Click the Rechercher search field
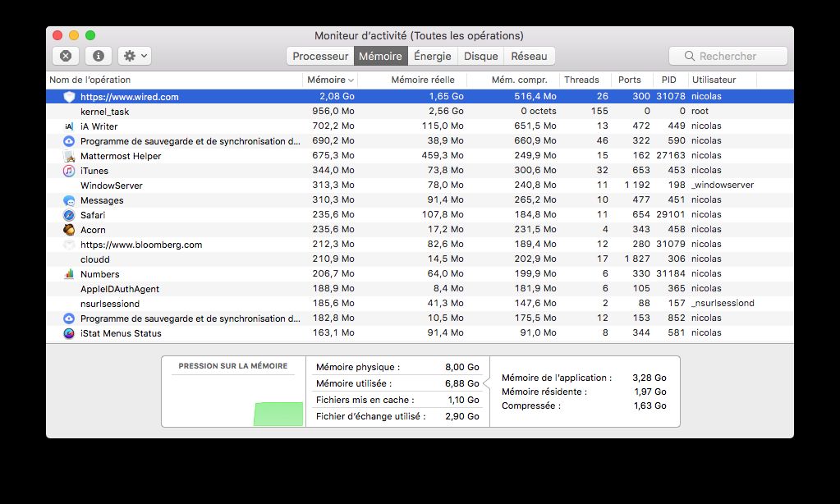The image size is (840, 504). tap(728, 56)
